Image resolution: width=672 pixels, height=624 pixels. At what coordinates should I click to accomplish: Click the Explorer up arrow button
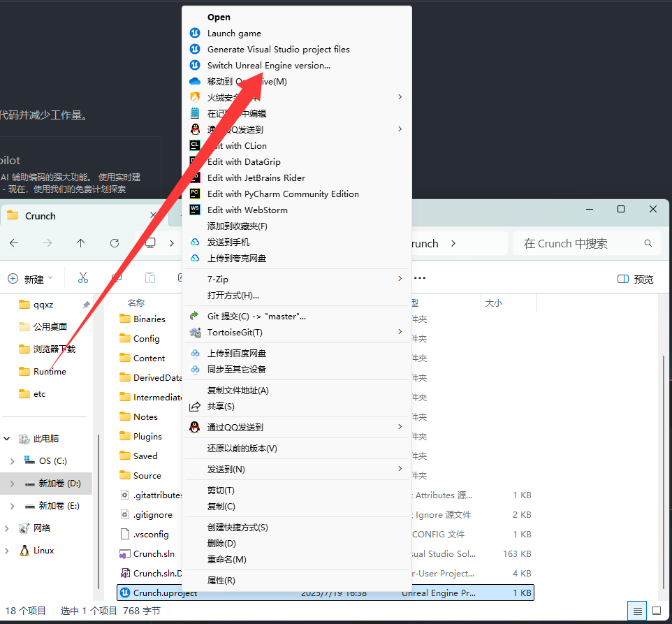click(x=80, y=243)
